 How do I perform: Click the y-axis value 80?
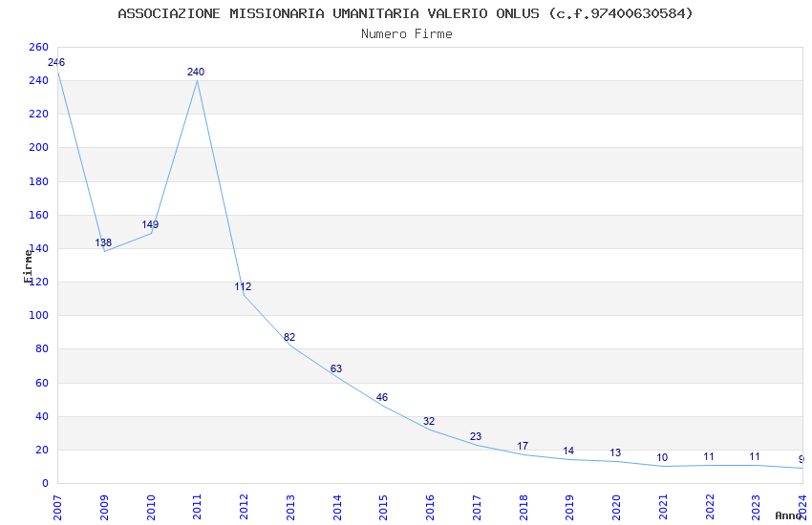click(x=42, y=348)
